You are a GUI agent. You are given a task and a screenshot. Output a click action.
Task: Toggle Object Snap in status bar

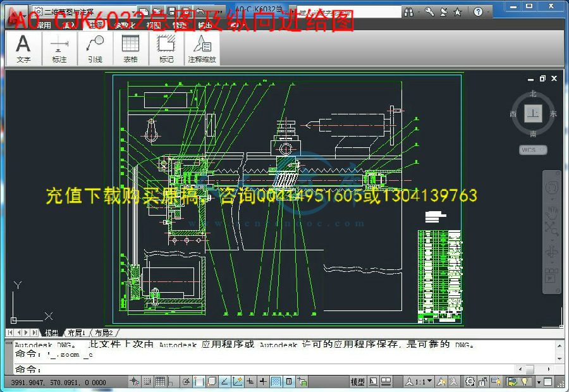coord(199,381)
